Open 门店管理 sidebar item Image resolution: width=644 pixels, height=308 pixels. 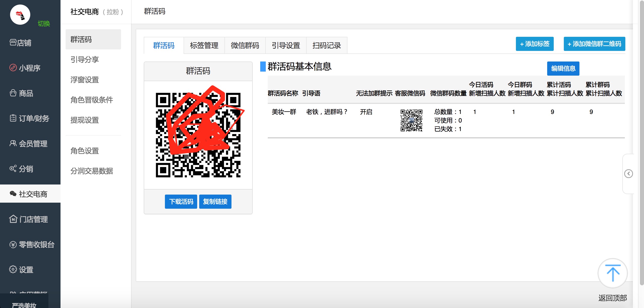28,219
